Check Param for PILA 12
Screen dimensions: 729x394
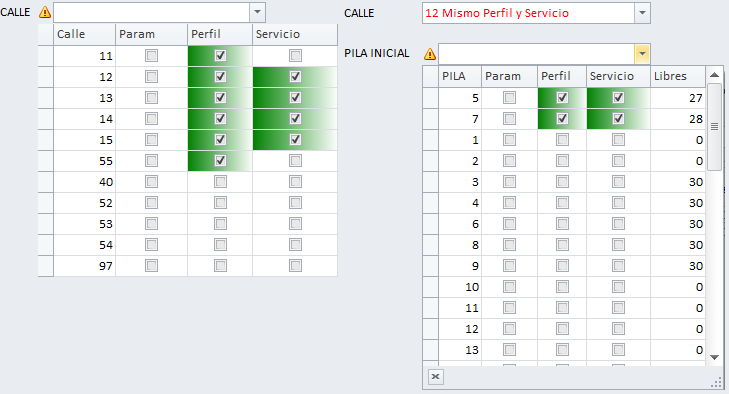[510, 329]
